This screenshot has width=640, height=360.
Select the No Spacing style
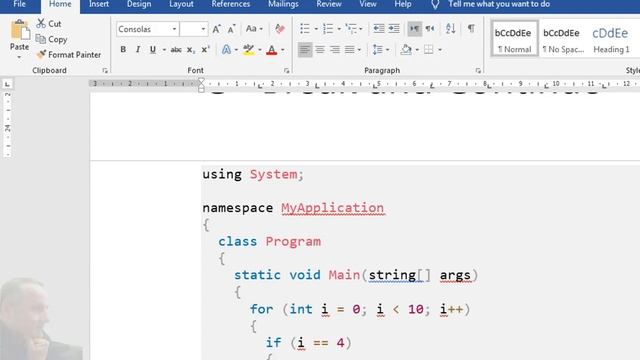coord(563,40)
